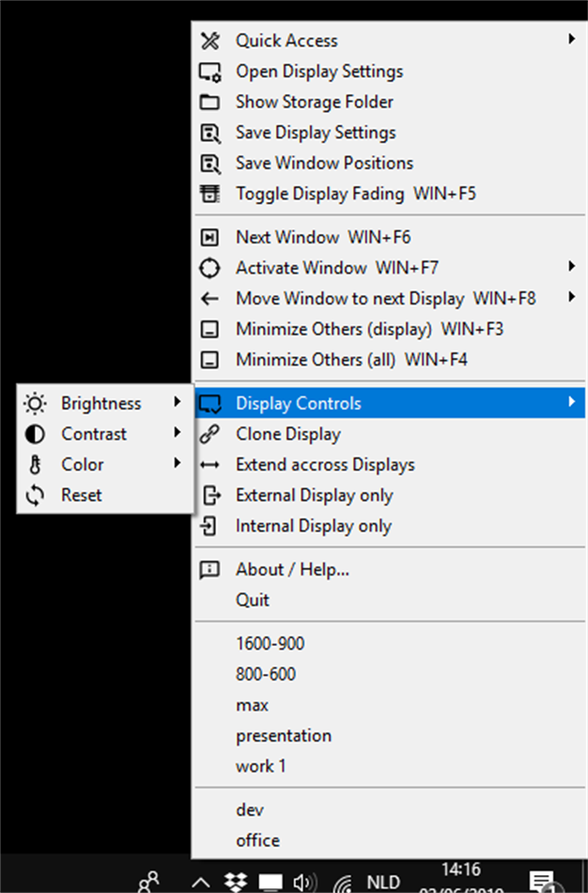Show hidden tray icons chevron
The image size is (588, 893).
point(200,884)
